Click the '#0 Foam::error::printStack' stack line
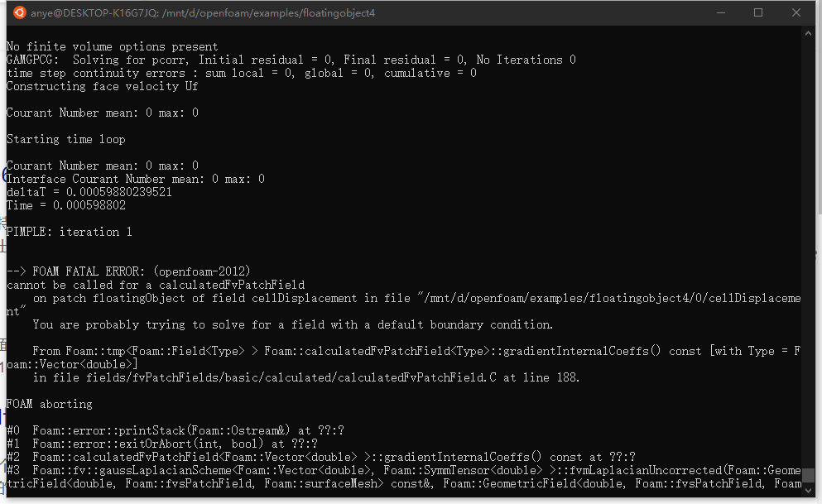The image size is (822, 504). click(175, 430)
